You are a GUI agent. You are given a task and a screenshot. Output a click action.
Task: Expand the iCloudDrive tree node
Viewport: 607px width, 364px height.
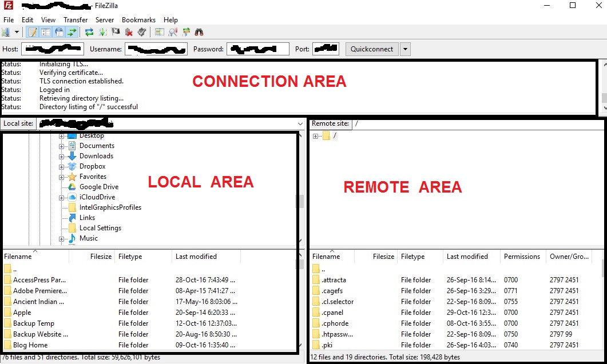pyautogui.click(x=61, y=198)
